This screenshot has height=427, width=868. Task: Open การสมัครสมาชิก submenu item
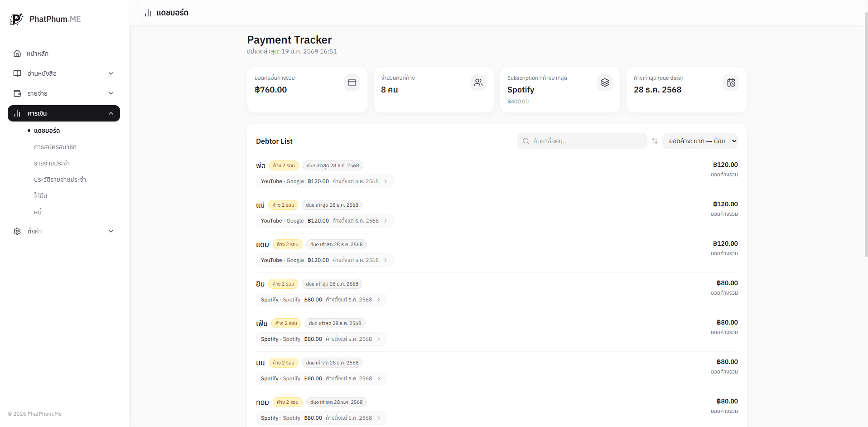pyautogui.click(x=55, y=147)
